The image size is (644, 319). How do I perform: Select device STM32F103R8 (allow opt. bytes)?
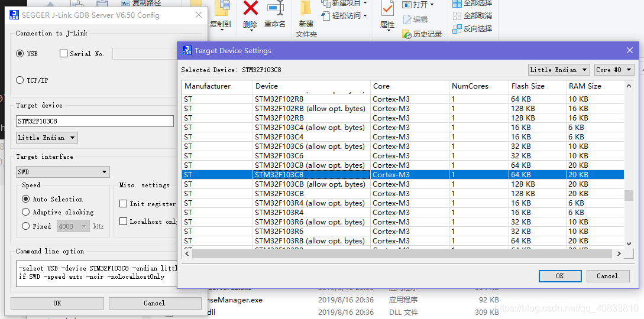point(403,240)
